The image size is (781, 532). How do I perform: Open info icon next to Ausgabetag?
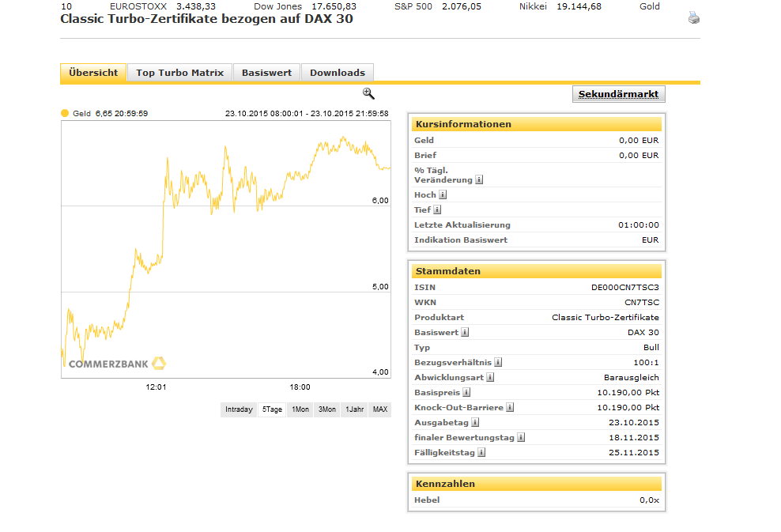[x=475, y=422]
